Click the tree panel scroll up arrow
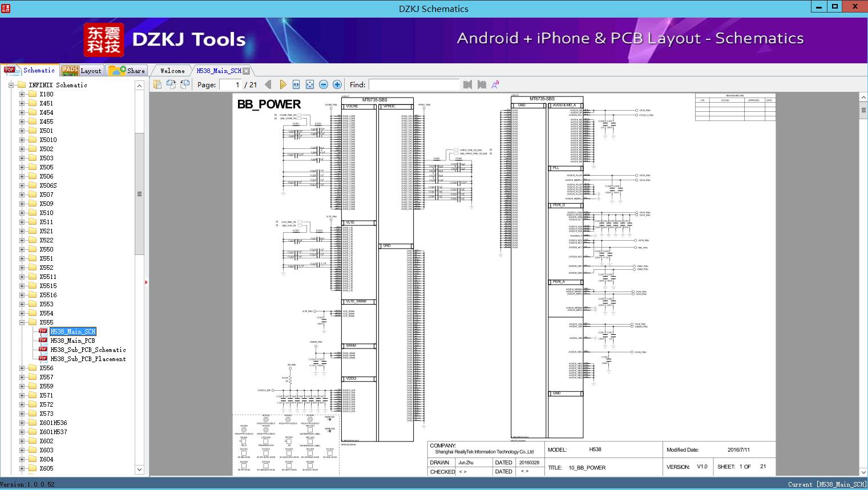This screenshot has width=868, height=490. click(139, 86)
